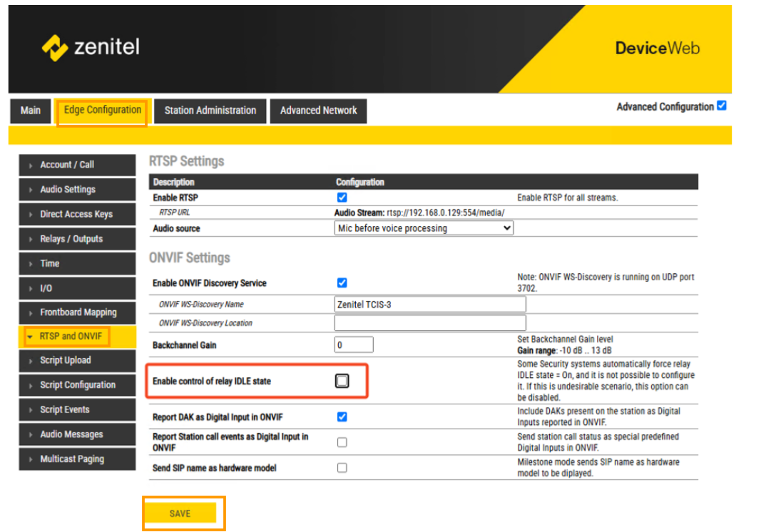Open Frontboard Mapping in sidebar

pos(77,313)
